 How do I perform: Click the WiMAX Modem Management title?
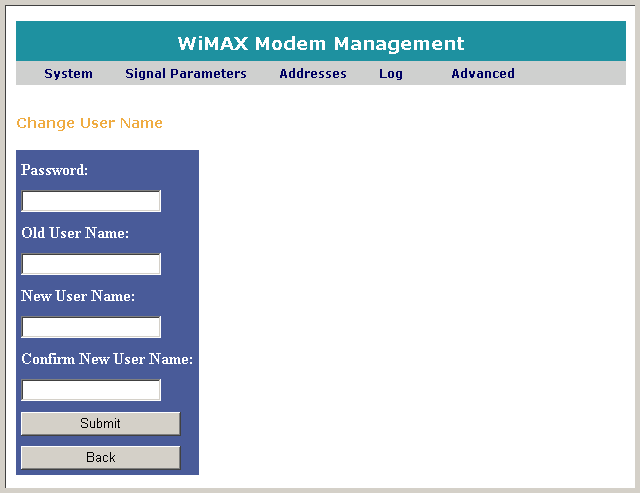[320, 43]
